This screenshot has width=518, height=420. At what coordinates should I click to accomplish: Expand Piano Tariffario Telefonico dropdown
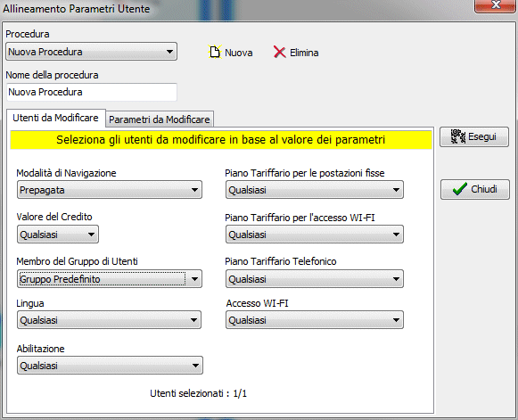(315, 279)
